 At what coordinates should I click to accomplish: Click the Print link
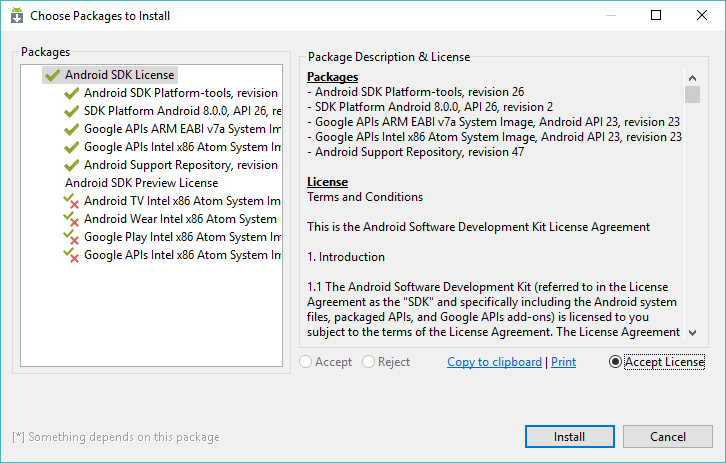click(x=563, y=362)
